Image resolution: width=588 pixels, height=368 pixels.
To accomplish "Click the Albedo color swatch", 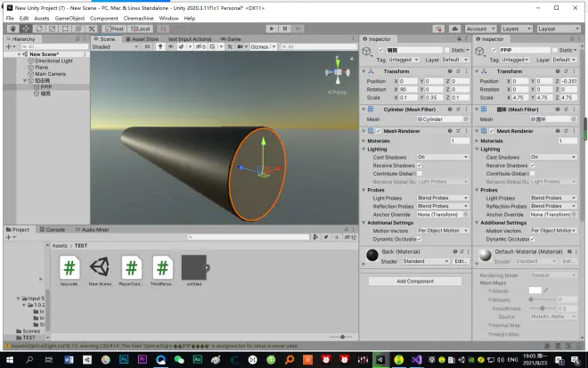I will 536,290.
